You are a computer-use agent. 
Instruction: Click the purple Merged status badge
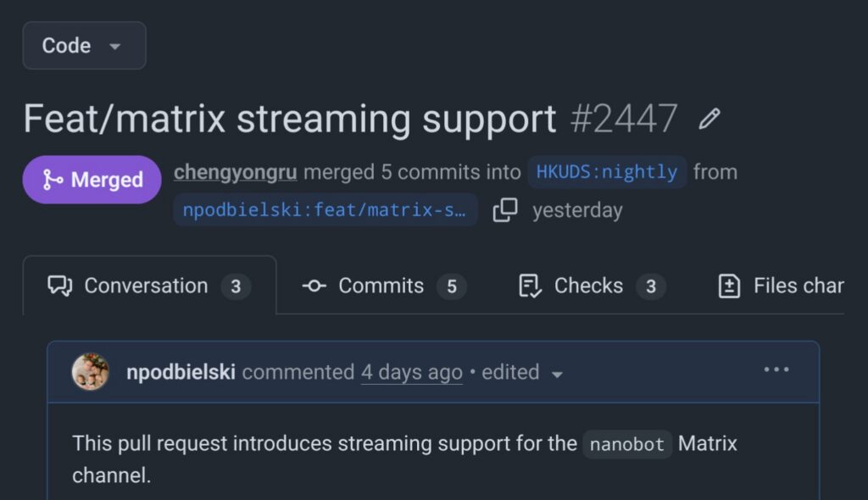[92, 180]
